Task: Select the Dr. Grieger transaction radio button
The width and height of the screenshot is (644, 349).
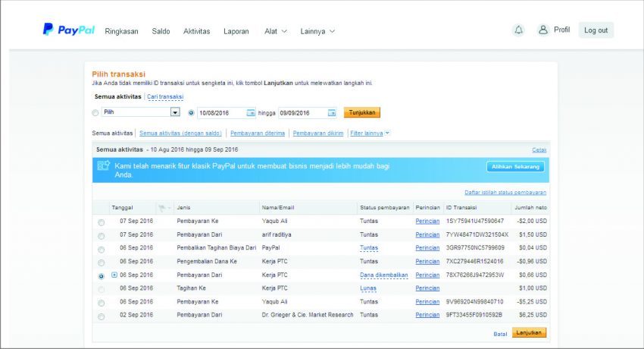Action: (x=102, y=316)
